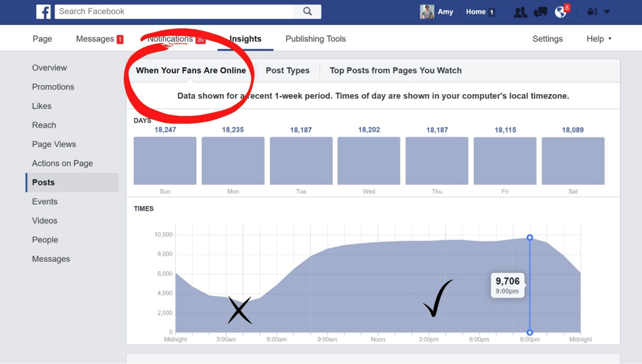Open the friend requests icon

coord(520,12)
